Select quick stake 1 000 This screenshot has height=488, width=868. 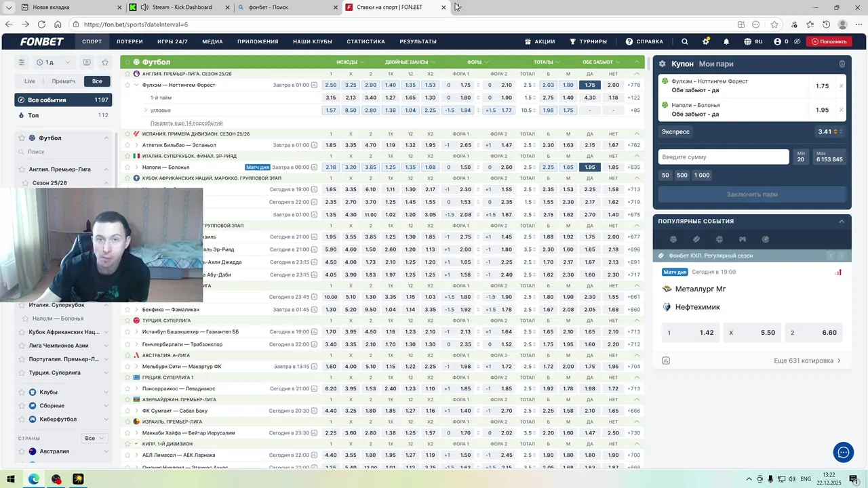point(702,175)
